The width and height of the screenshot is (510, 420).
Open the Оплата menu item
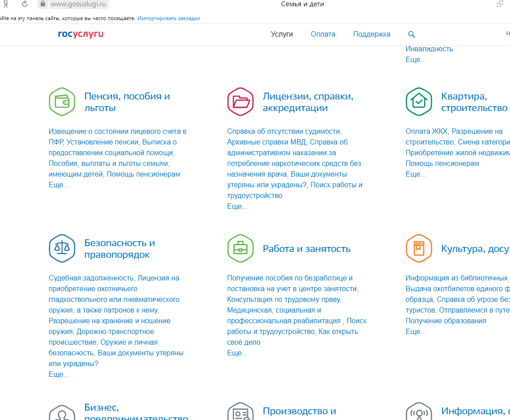(x=323, y=34)
